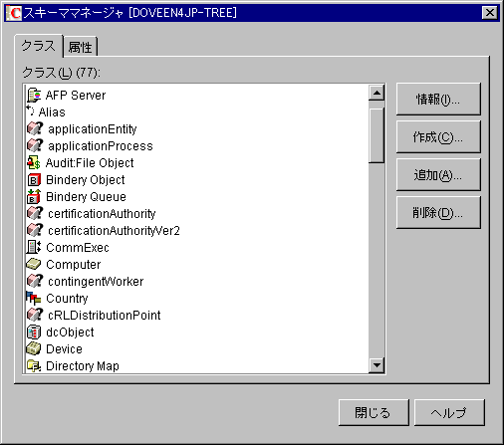
Task: Click the AFP Server class icon
Action: [34, 96]
